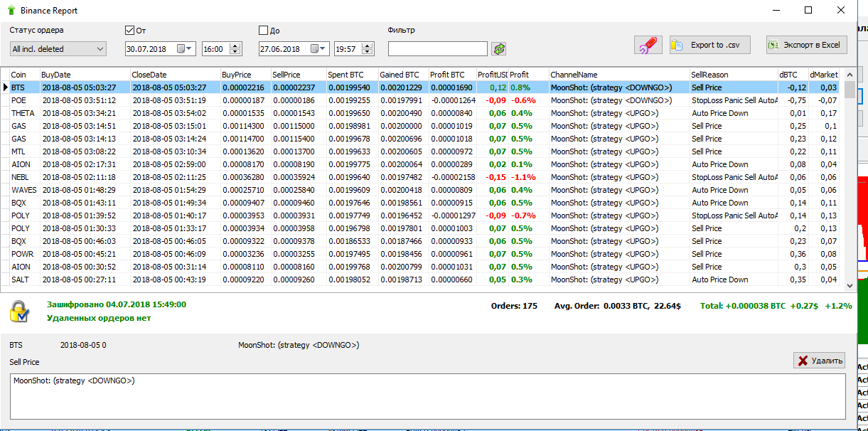The image size is (868, 431).
Task: Click the row indicator arrow beside BTS
Action: click(5, 87)
